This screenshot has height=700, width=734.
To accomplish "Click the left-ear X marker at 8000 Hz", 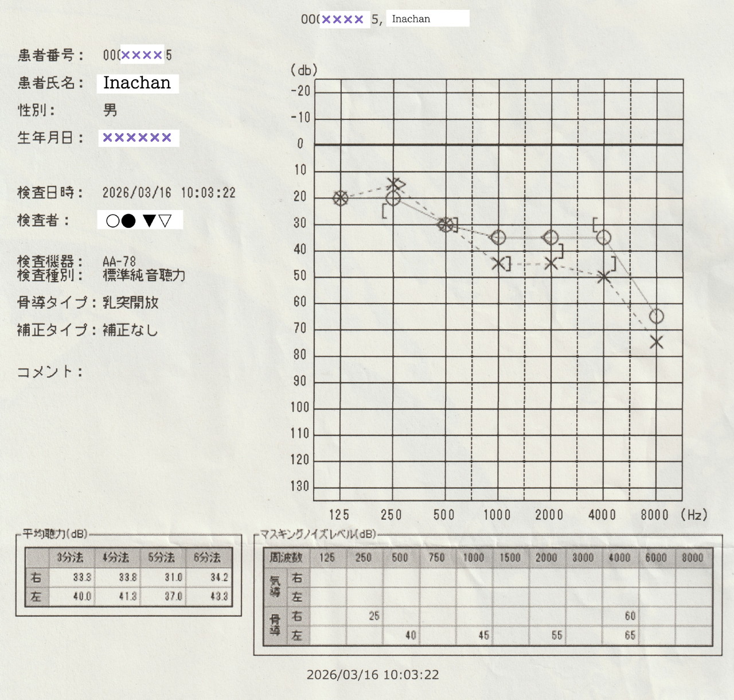I will pyautogui.click(x=656, y=342).
